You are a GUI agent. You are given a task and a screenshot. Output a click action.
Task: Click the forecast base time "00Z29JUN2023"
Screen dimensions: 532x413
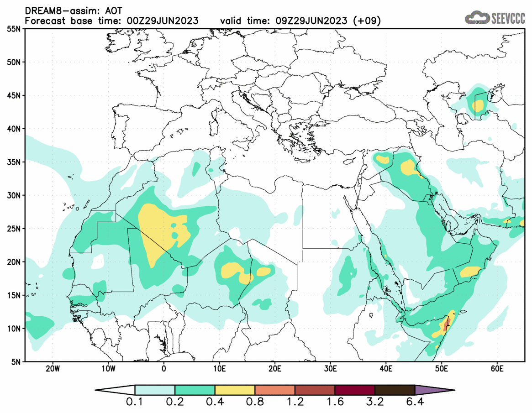click(x=163, y=21)
